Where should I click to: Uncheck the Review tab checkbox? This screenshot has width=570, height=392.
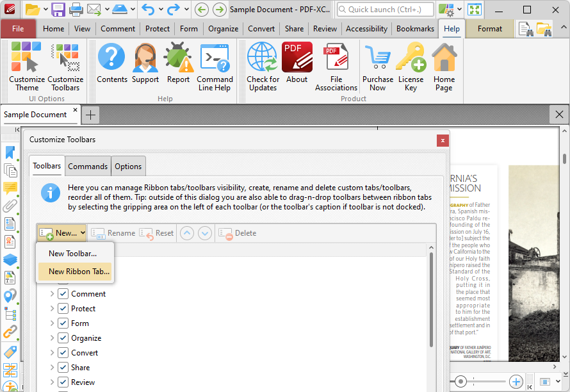click(63, 382)
